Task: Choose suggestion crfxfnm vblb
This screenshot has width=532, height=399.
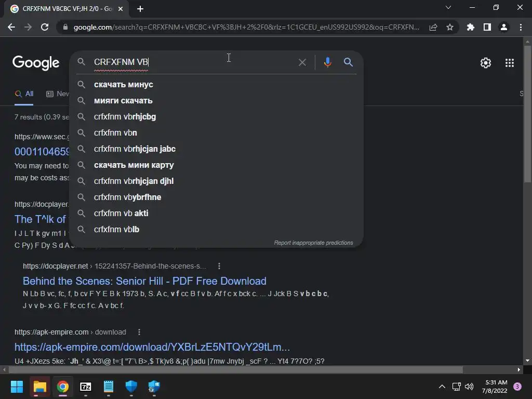Action: click(217, 229)
